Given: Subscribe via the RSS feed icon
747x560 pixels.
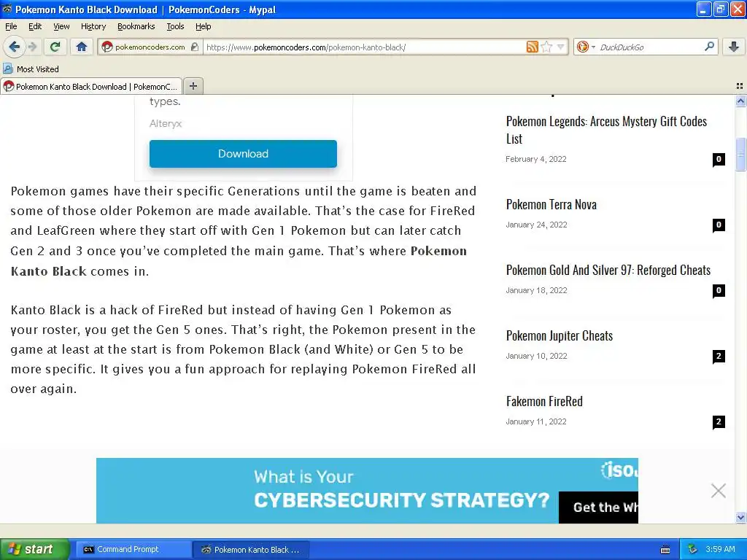Looking at the screenshot, I should [x=532, y=47].
